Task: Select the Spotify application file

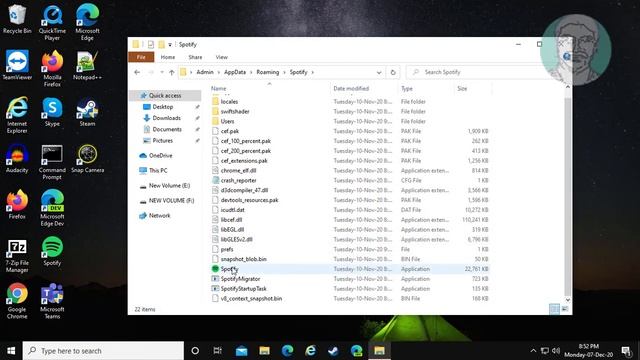Action: click(x=229, y=269)
